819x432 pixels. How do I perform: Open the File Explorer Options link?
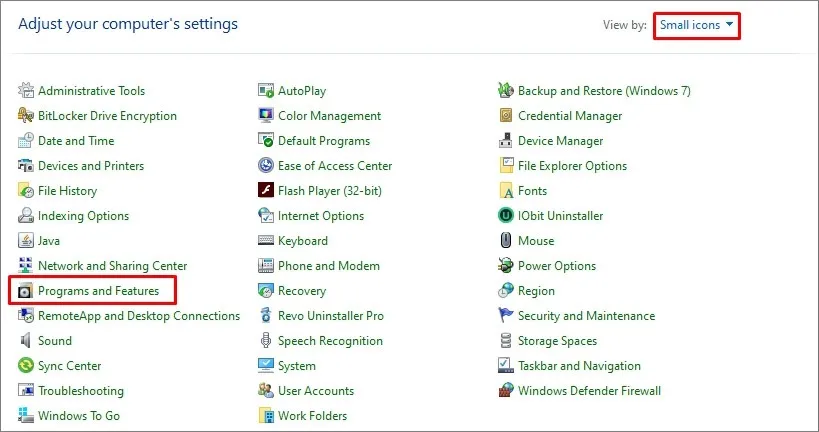coord(572,166)
